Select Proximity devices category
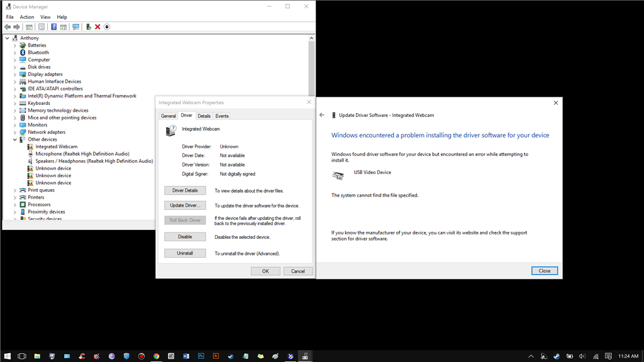The height and width of the screenshot is (362, 644). coord(46,212)
